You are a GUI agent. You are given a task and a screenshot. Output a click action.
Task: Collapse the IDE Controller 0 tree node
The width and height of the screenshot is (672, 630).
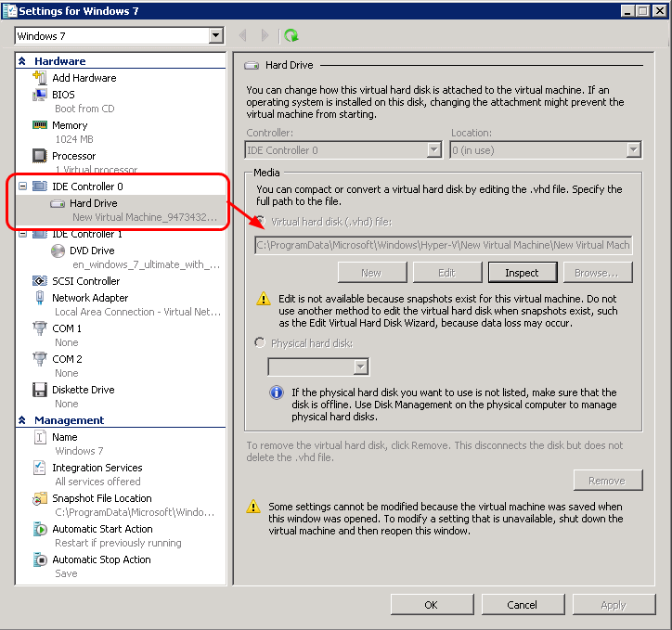pos(22,186)
